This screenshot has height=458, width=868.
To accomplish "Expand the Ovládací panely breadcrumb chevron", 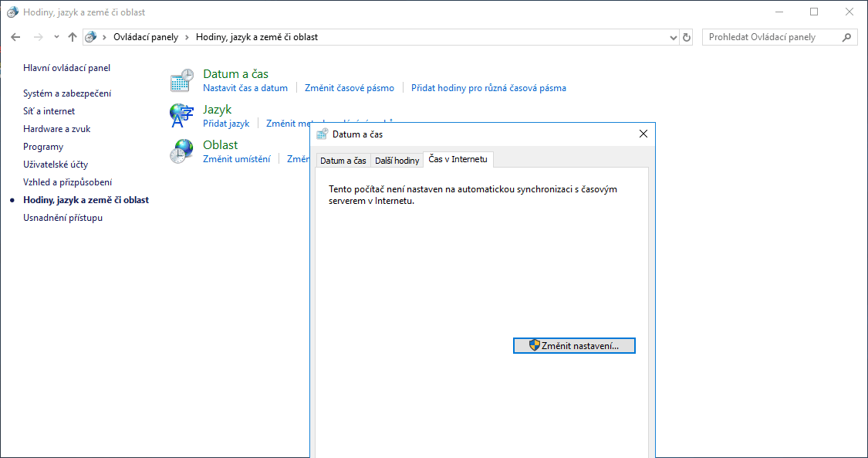I will (x=187, y=37).
